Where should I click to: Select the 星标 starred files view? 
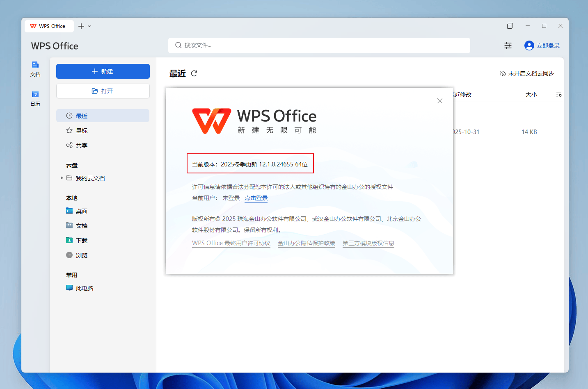click(81, 130)
